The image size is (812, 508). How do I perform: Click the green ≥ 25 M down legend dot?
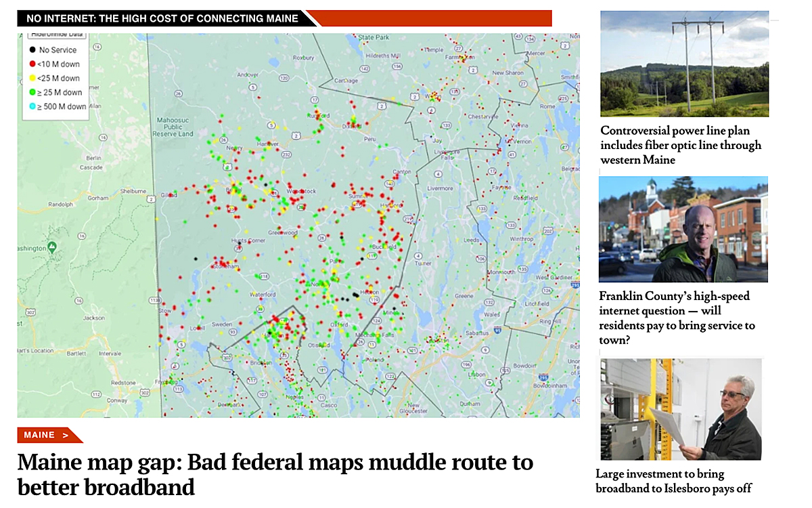click(32, 93)
